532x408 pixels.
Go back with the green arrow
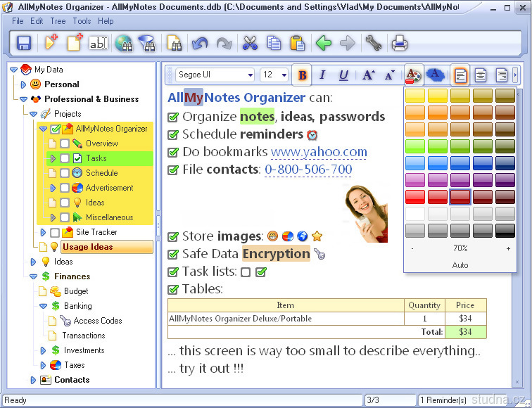pos(324,44)
